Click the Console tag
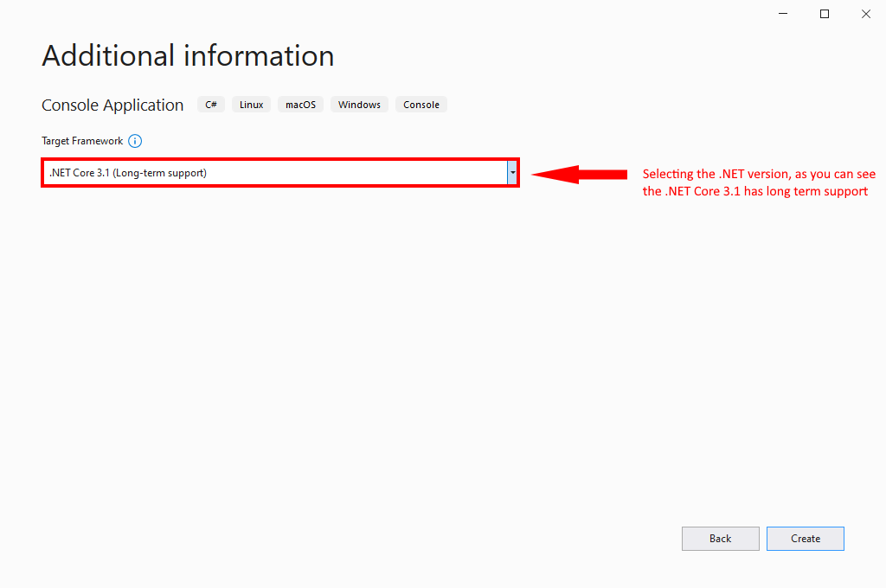 421,105
